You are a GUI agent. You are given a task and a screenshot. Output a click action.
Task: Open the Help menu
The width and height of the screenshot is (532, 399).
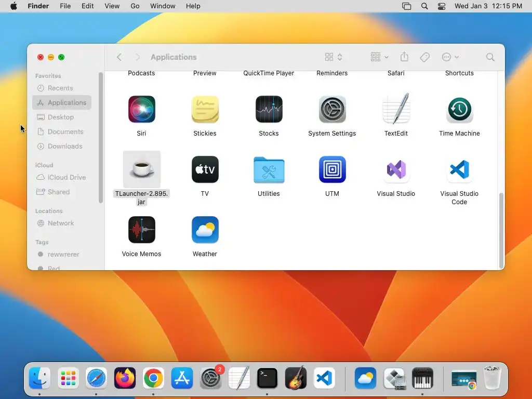193,6
